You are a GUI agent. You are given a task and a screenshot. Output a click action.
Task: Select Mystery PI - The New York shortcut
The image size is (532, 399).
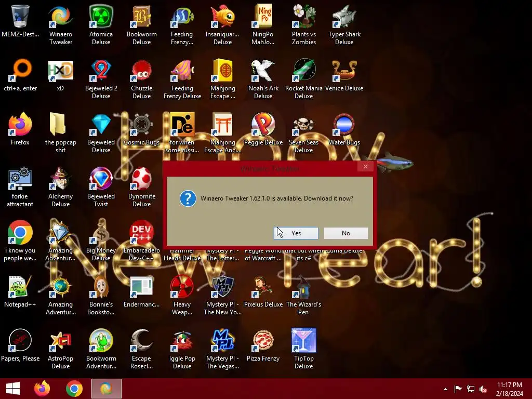222,295
